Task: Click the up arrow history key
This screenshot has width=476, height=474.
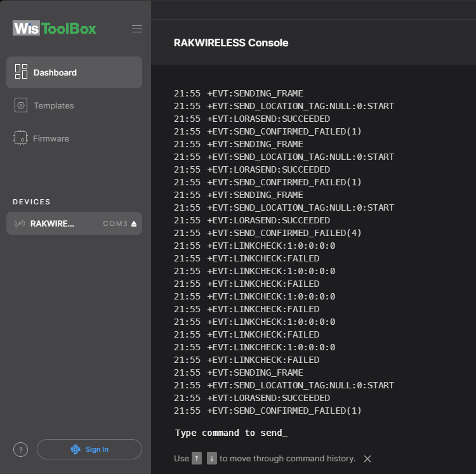Action: tap(197, 458)
